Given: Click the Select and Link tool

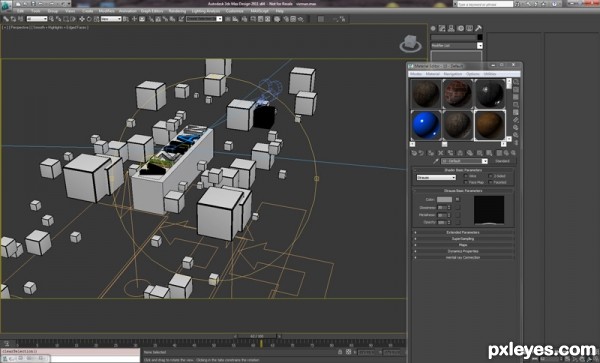Looking at the screenshot, I should coord(6,19).
